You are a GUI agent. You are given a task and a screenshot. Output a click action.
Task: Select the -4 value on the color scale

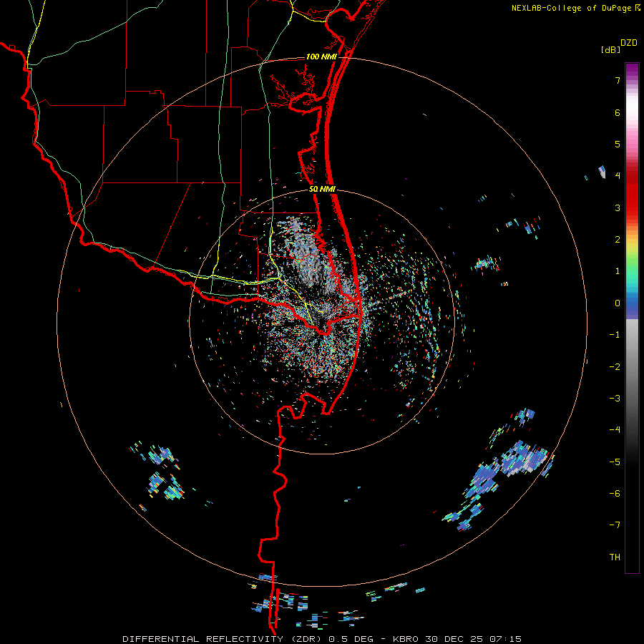tap(615, 430)
